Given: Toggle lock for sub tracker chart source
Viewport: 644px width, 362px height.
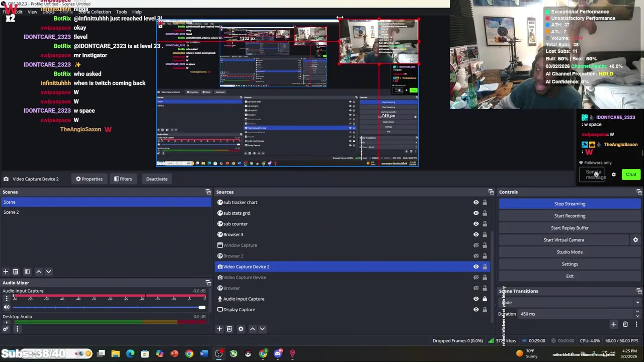Looking at the screenshot, I should click(x=485, y=203).
